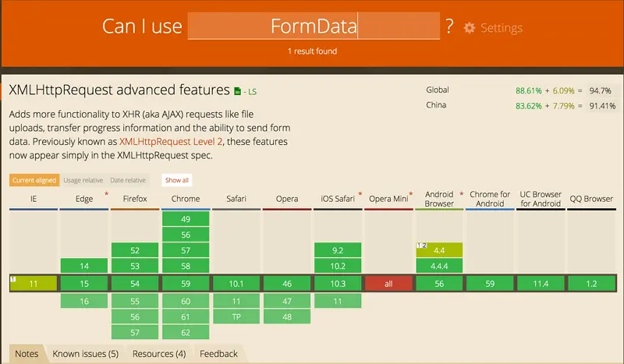
Task: Expand the Known issues (5) tab
Action: [86, 354]
